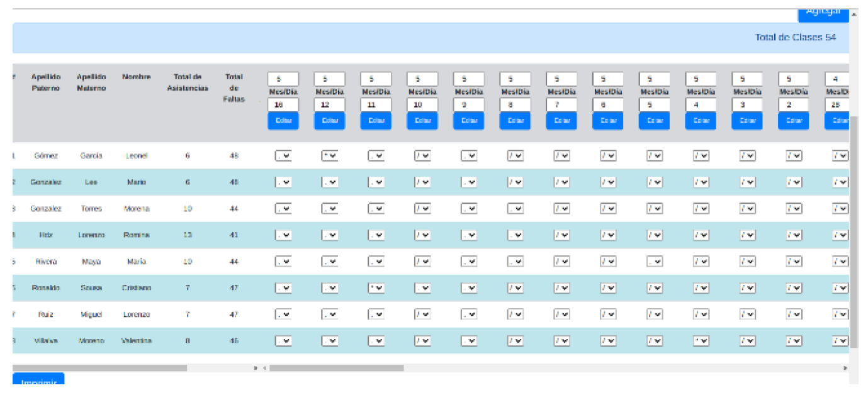Open María's attendance dropdown for day 5
Screen dimensions: 868x400
[655, 262]
